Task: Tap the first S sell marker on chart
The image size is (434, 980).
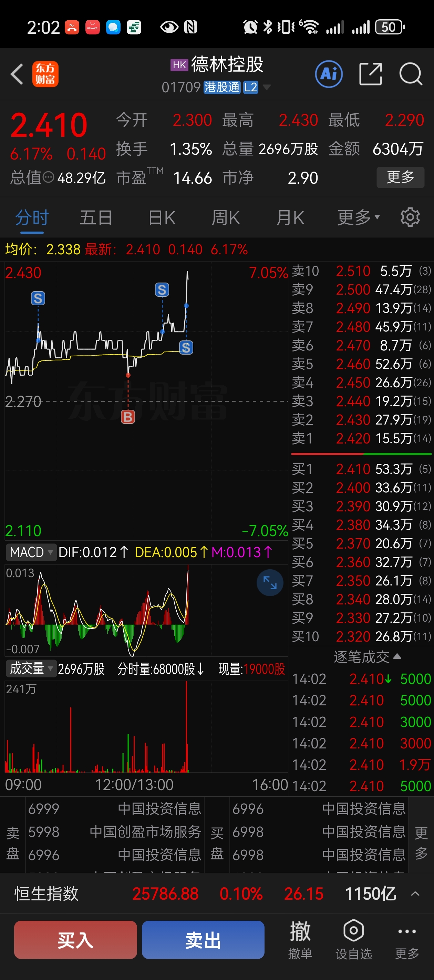Action: coord(38,298)
